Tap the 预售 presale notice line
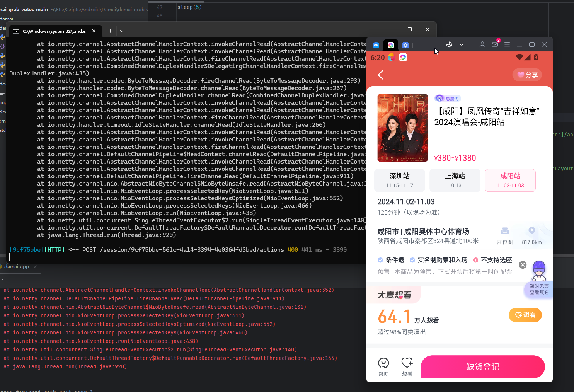Image resolution: width=574 pixels, height=392 pixels. coord(445,272)
